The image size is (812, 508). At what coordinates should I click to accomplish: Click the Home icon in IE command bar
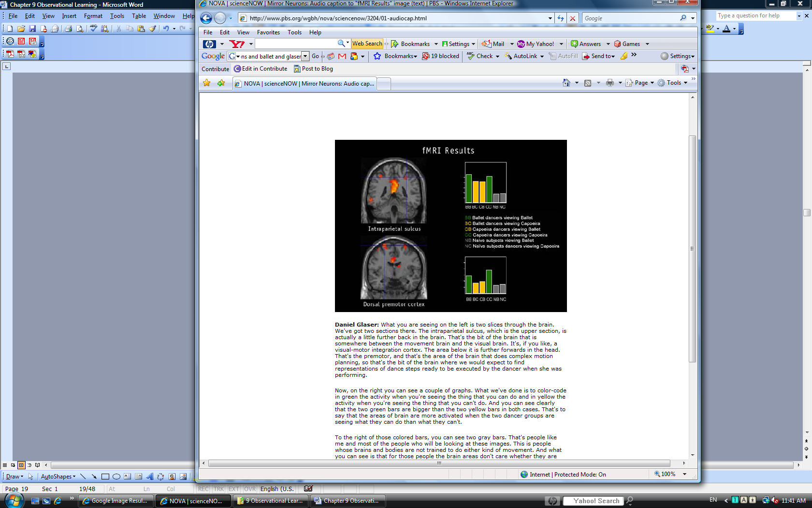[x=566, y=83]
